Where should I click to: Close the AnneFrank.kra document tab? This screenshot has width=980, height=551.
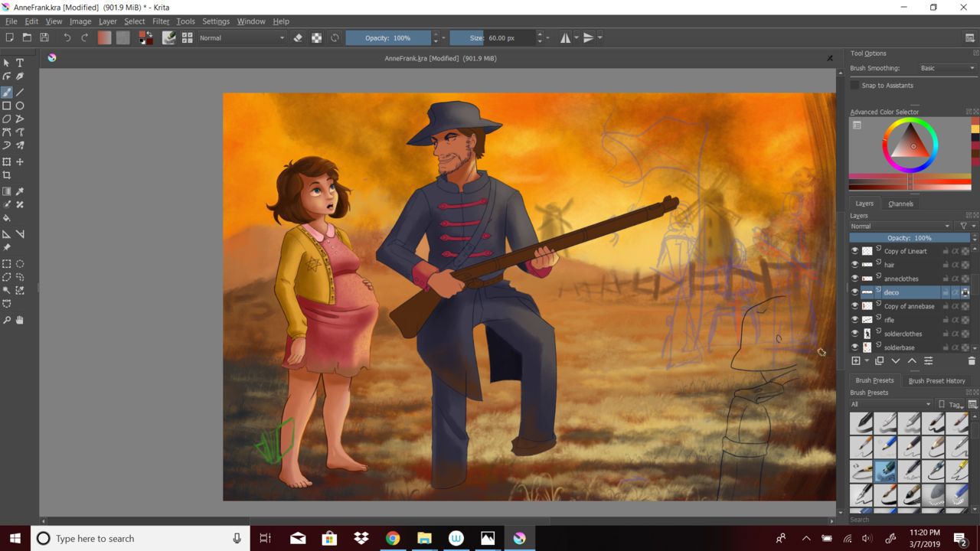point(830,58)
